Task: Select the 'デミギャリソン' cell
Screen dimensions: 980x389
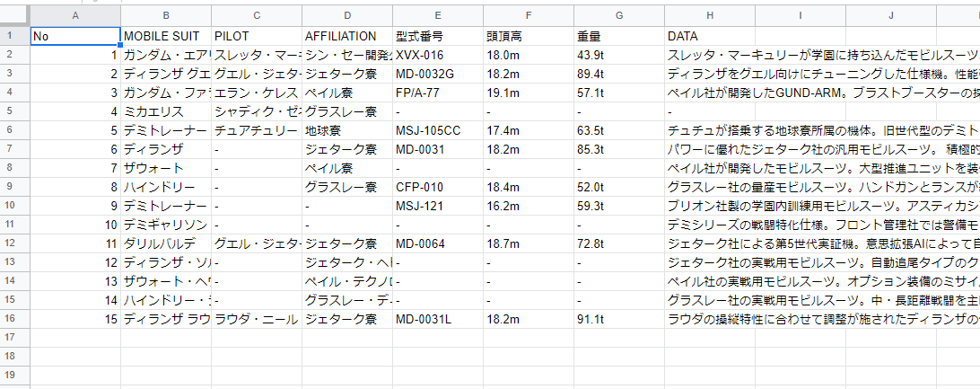Action: click(x=166, y=225)
